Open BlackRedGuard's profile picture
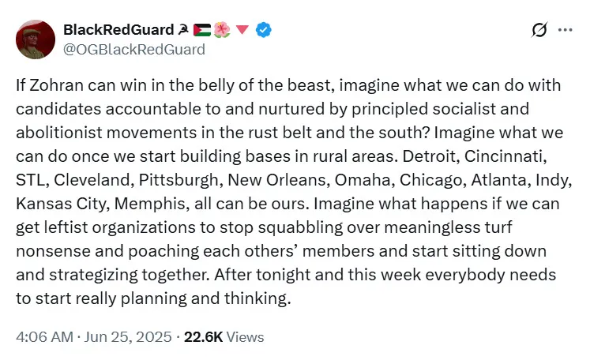 [34, 39]
